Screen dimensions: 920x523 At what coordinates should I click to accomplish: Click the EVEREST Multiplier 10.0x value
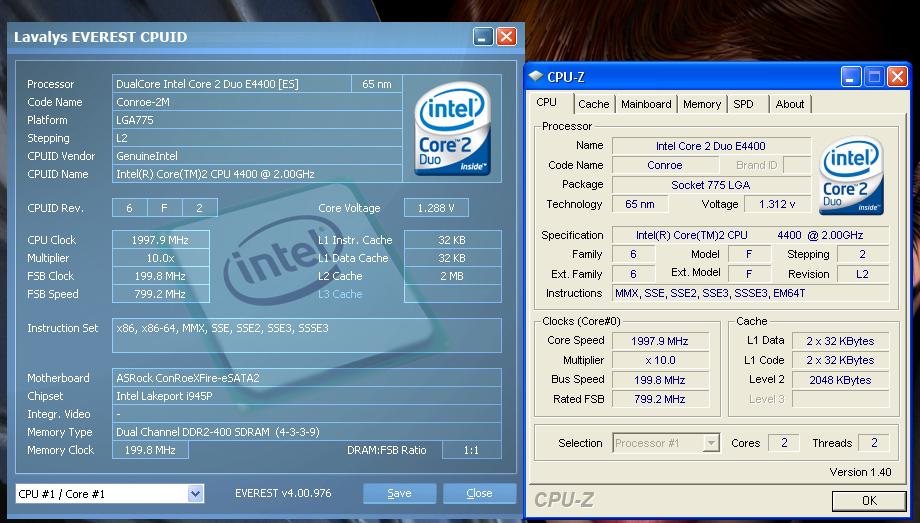[x=160, y=258]
